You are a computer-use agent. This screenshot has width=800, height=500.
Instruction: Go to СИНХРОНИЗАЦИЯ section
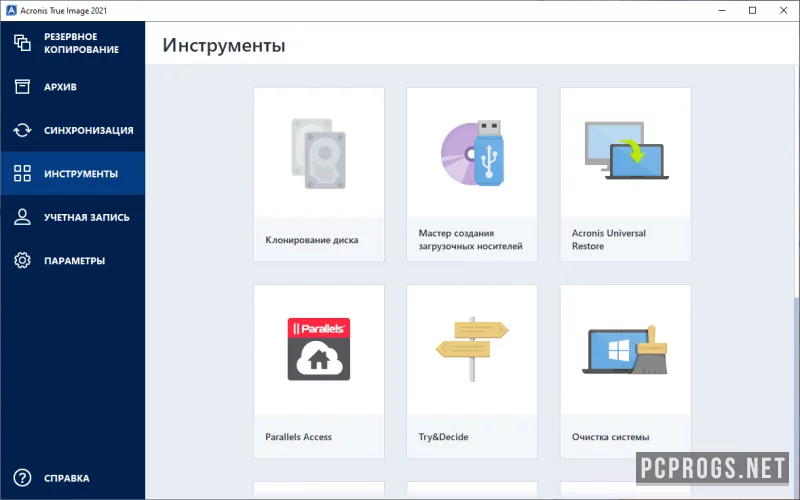pos(89,130)
